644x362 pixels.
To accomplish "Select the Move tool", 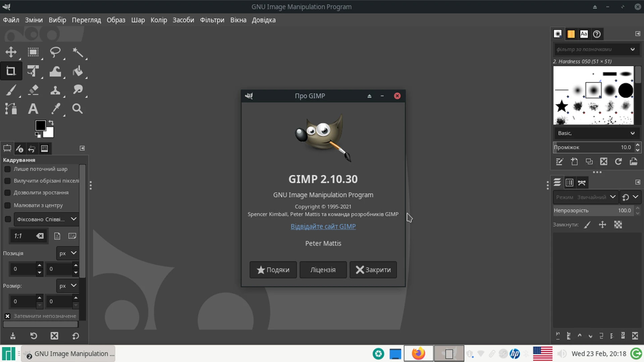I will (11, 52).
